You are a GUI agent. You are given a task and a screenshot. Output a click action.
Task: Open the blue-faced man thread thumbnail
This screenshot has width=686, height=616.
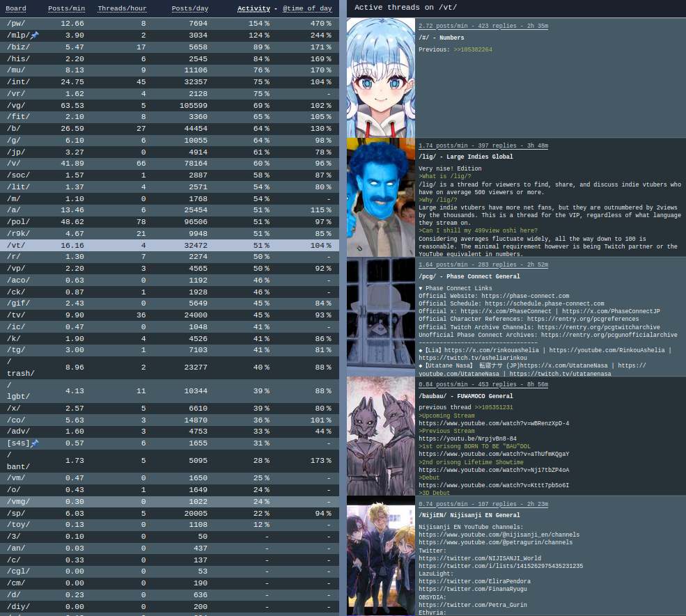381,197
